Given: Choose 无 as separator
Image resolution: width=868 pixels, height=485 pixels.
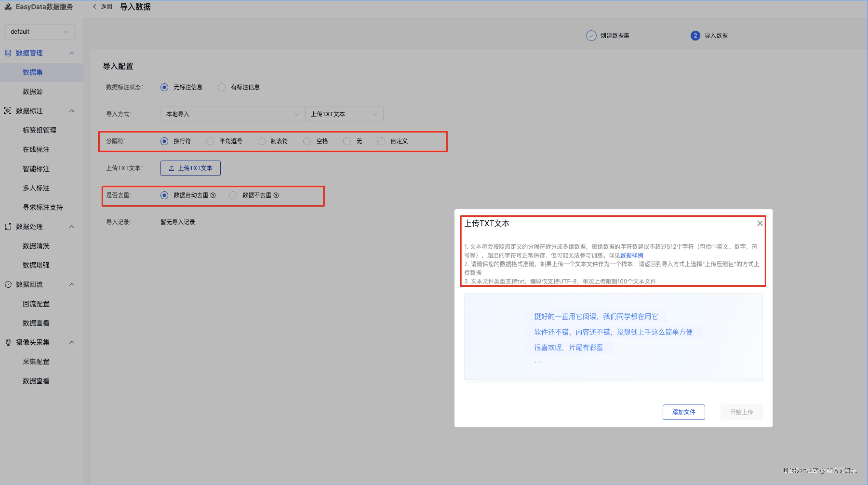Looking at the screenshot, I should [x=347, y=141].
